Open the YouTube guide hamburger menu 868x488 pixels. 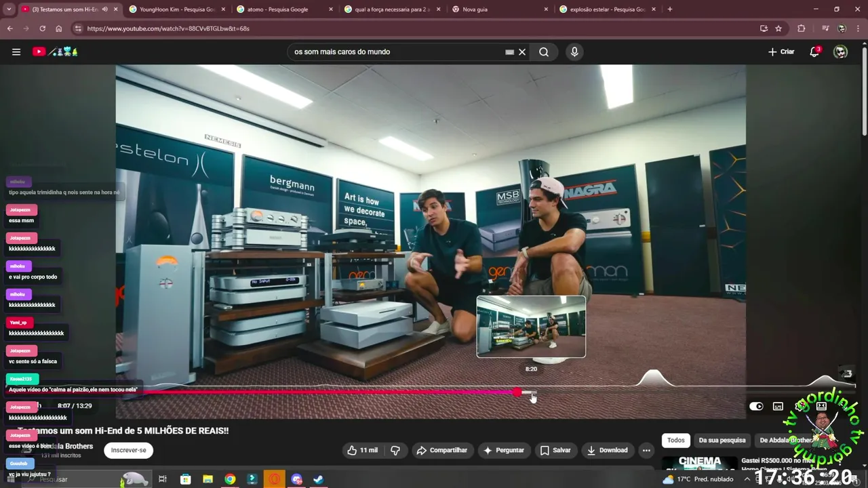[16, 52]
